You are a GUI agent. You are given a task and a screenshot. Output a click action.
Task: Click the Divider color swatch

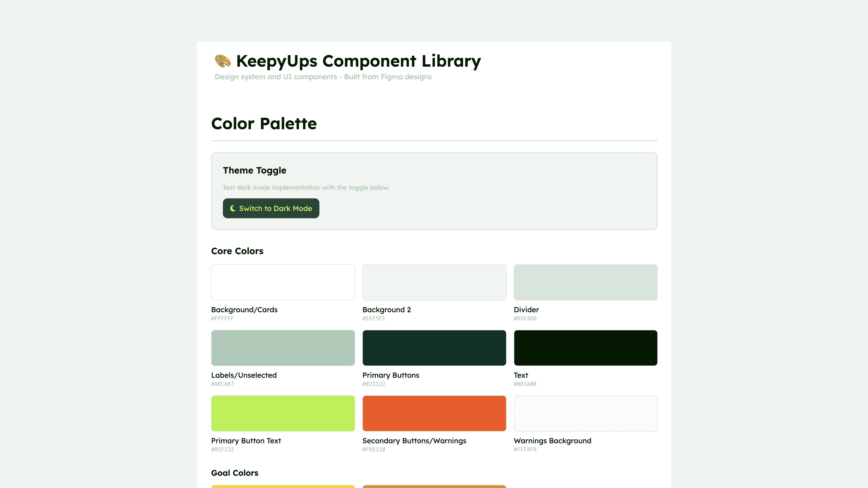[x=585, y=282]
